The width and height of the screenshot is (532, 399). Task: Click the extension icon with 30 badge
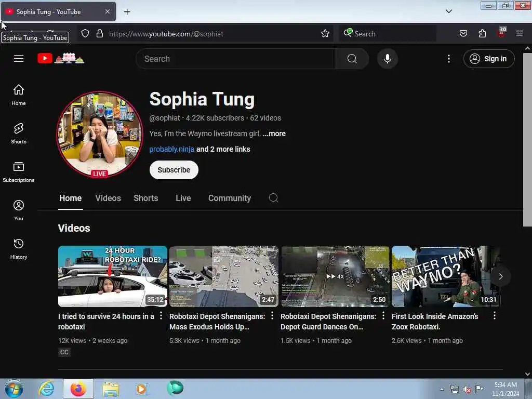[x=501, y=33]
